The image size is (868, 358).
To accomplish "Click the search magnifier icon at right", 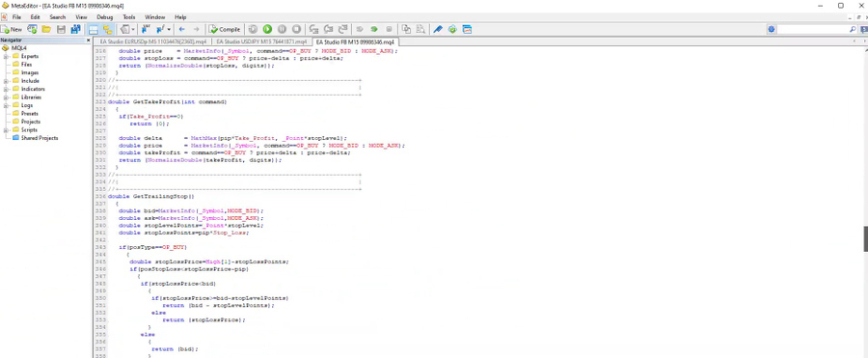I will coord(854,29).
